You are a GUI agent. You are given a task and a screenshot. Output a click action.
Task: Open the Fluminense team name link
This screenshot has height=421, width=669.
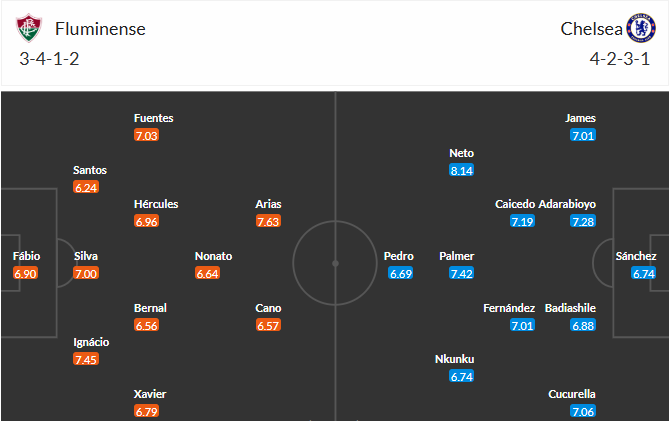coord(100,29)
